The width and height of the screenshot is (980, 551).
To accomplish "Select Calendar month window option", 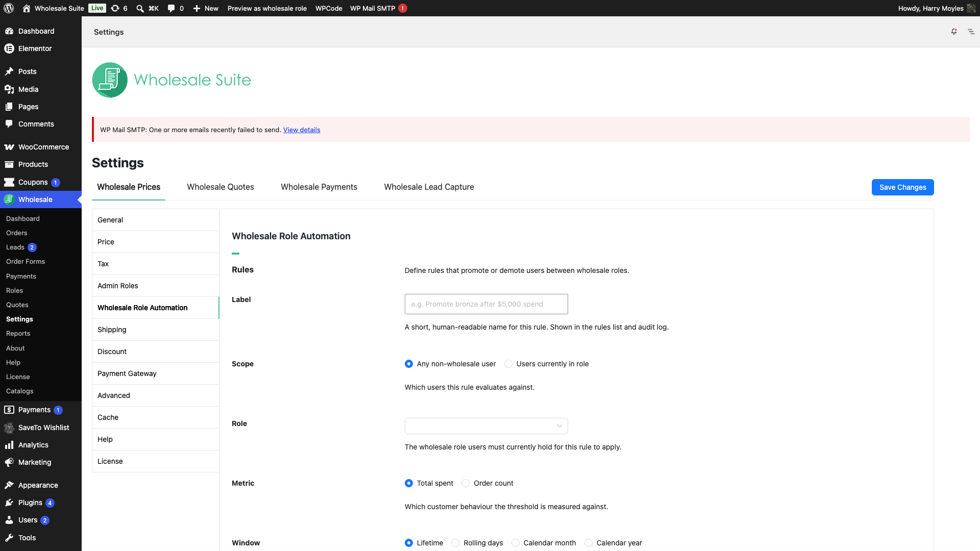I will tap(516, 543).
